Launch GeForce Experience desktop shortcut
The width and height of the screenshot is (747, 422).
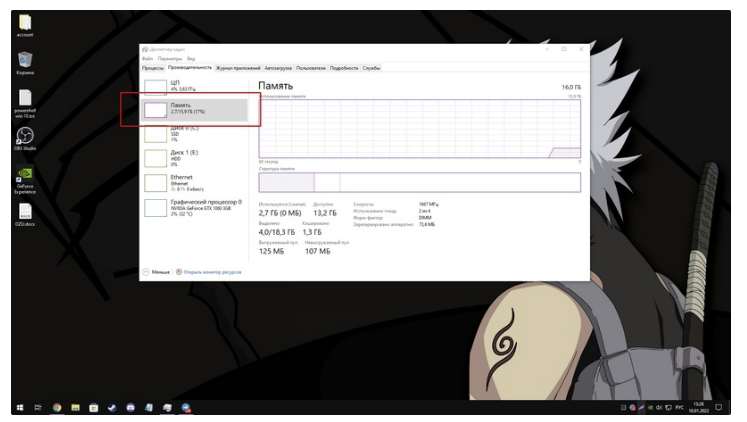pos(25,180)
